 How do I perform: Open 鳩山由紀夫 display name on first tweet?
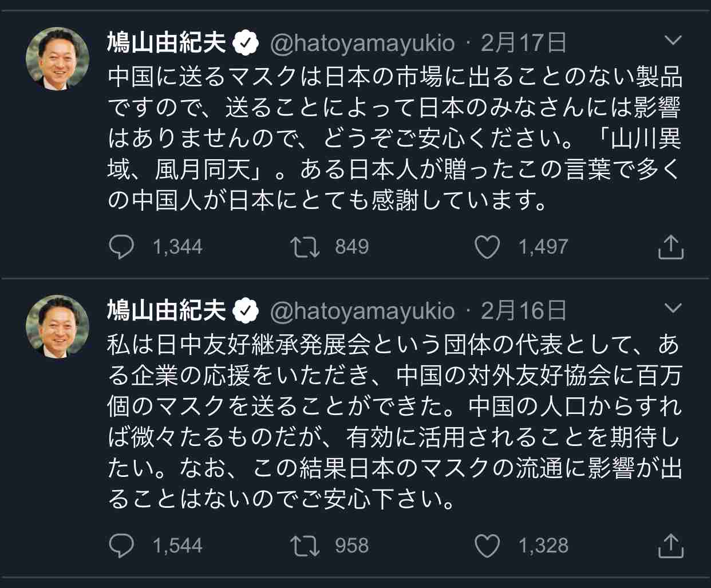(x=167, y=43)
